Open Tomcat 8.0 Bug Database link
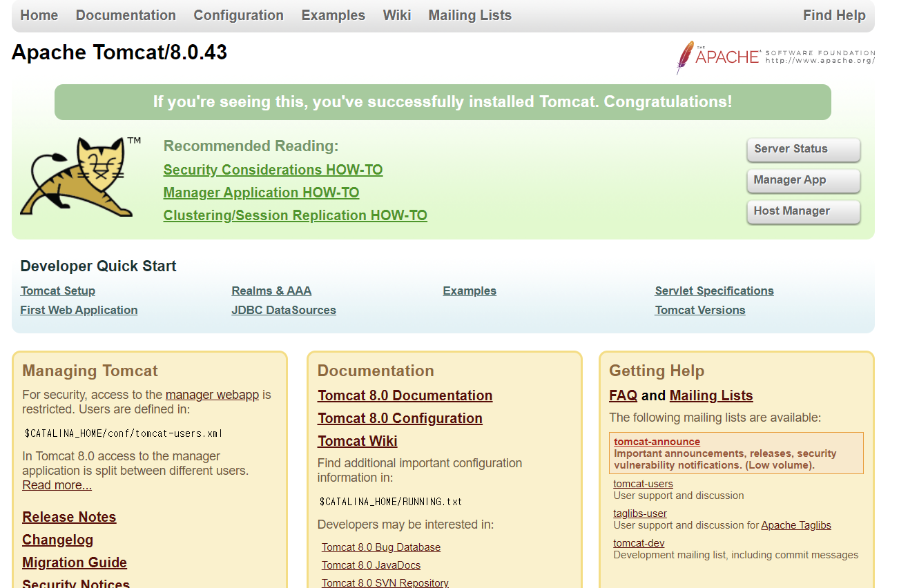This screenshot has width=899, height=588. click(x=381, y=547)
